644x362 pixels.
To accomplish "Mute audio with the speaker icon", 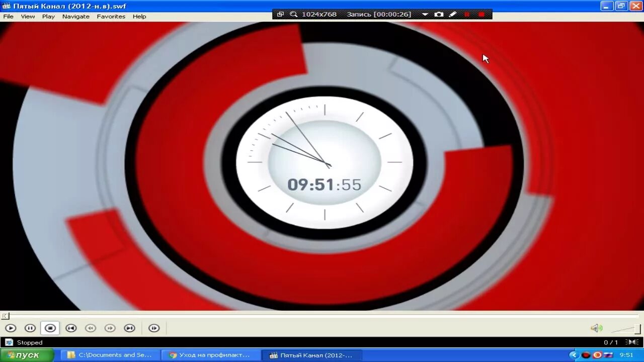I will click(x=596, y=328).
